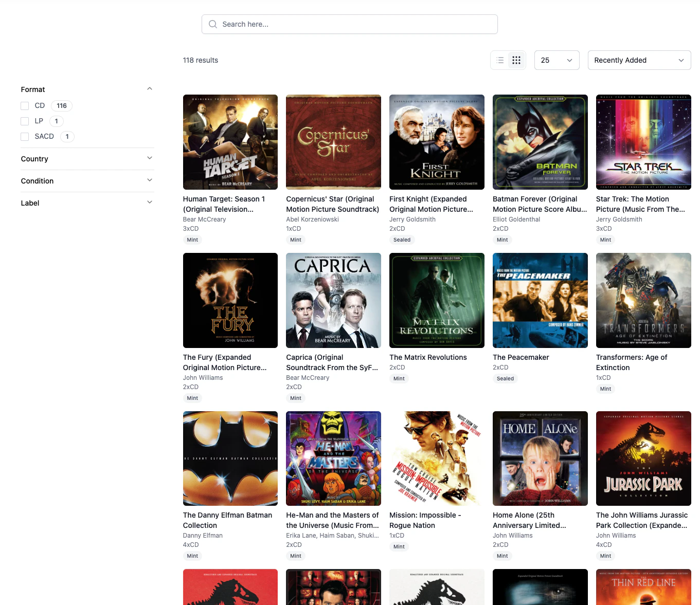
Task: Click First Knight Expanded title link
Action: pos(431,204)
